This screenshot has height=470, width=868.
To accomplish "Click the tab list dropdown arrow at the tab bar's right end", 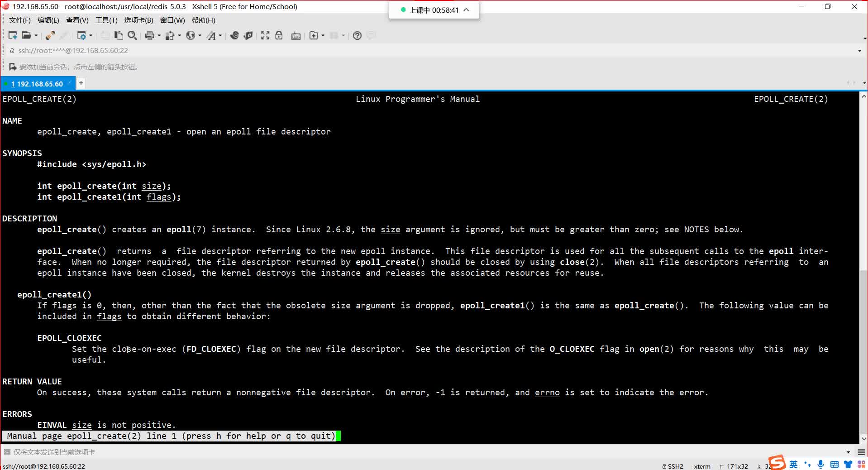I will click(864, 83).
